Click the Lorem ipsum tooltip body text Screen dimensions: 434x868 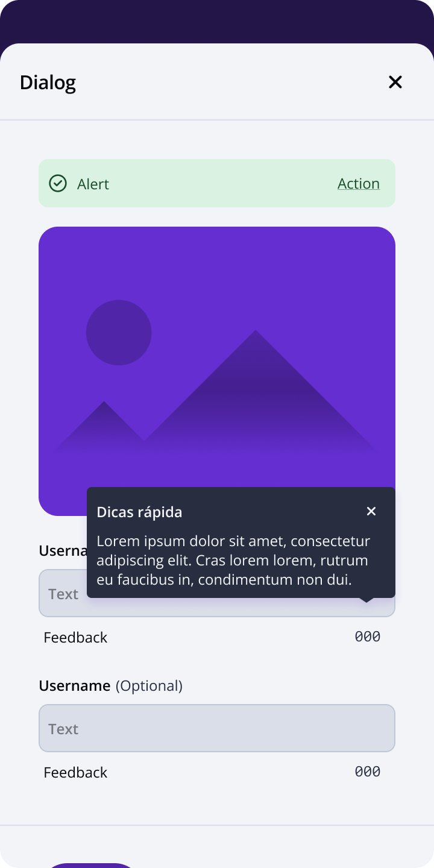pyautogui.click(x=233, y=561)
